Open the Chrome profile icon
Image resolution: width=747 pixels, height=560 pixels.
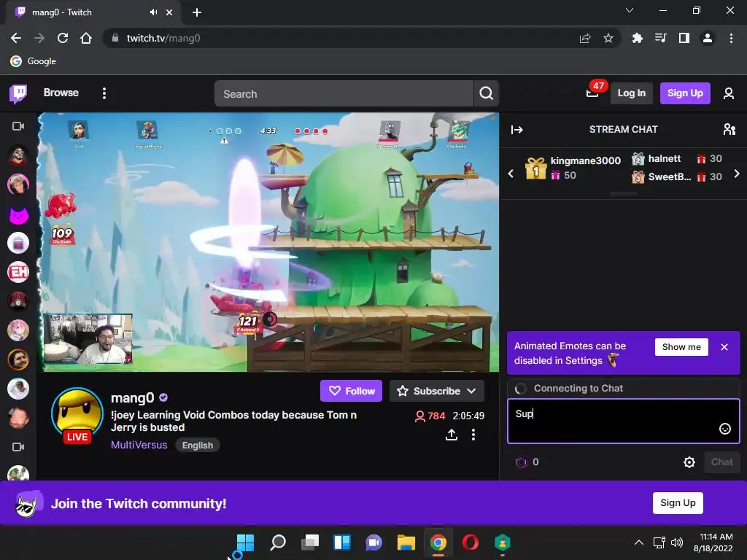[x=708, y=38]
